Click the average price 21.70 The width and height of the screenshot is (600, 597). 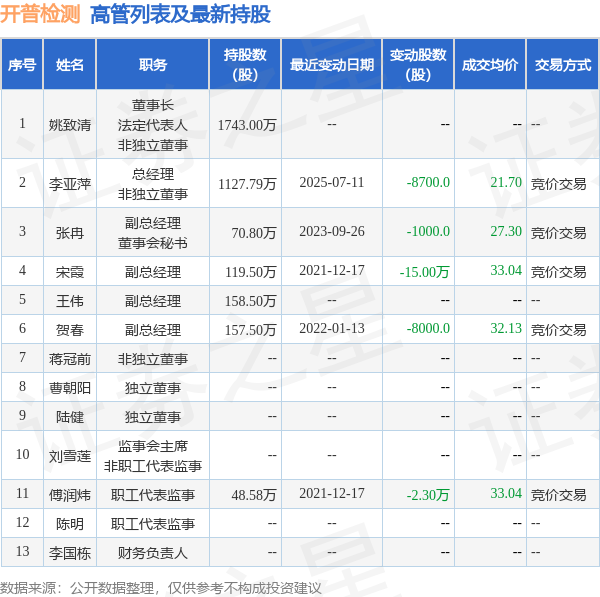coord(506,182)
